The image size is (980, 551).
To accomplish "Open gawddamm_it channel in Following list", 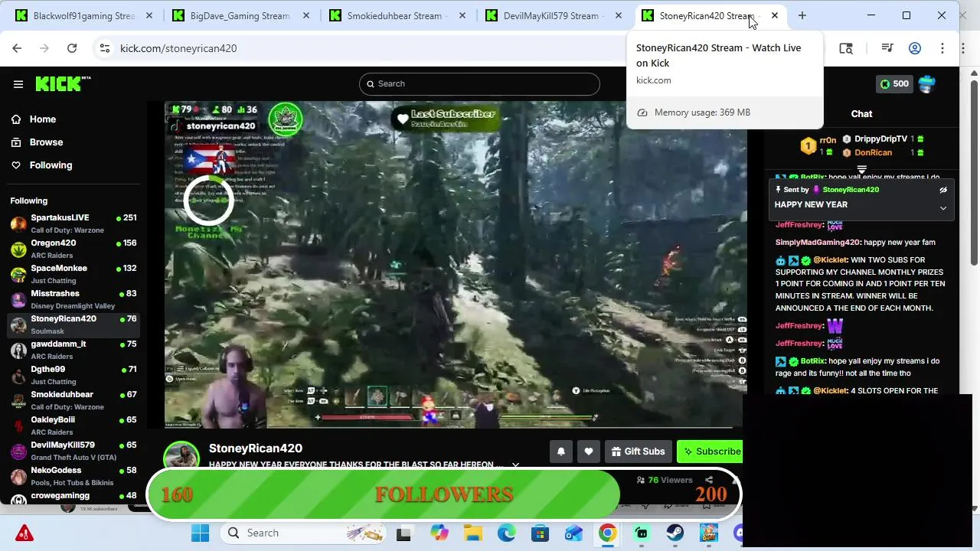I will (x=73, y=350).
